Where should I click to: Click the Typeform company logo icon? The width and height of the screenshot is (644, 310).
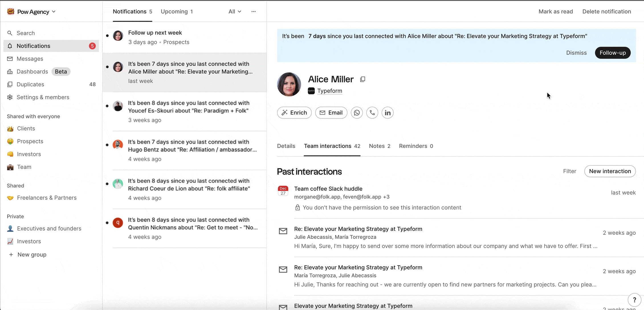(x=311, y=91)
